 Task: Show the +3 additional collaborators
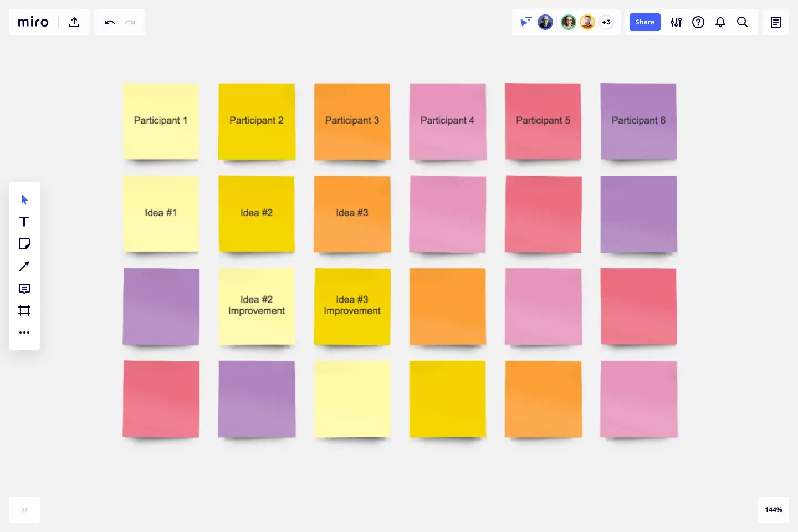point(606,22)
